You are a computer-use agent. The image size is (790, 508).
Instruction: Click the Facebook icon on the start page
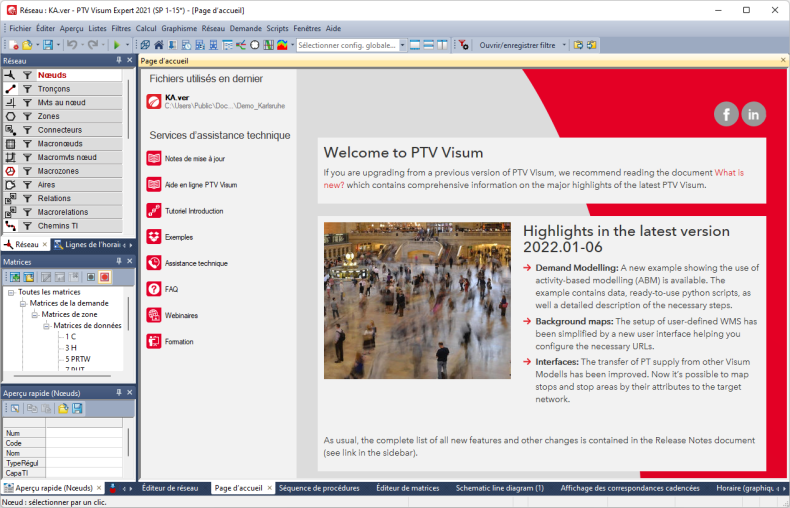pyautogui.click(x=726, y=114)
